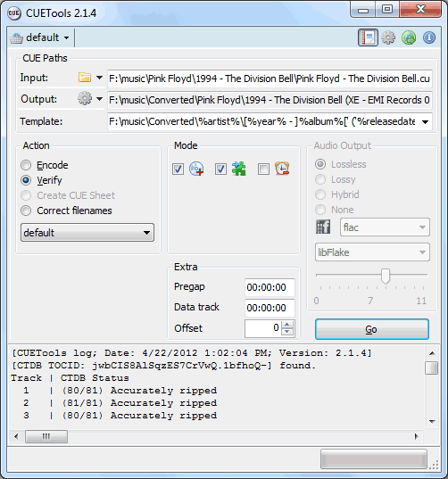The image size is (448, 479).
Task: Select the Encode radio button
Action: 26,165
